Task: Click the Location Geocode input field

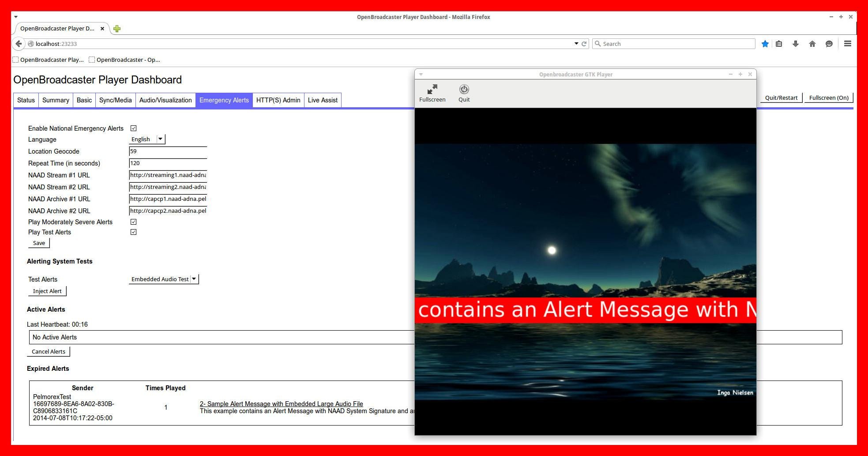Action: (x=168, y=151)
